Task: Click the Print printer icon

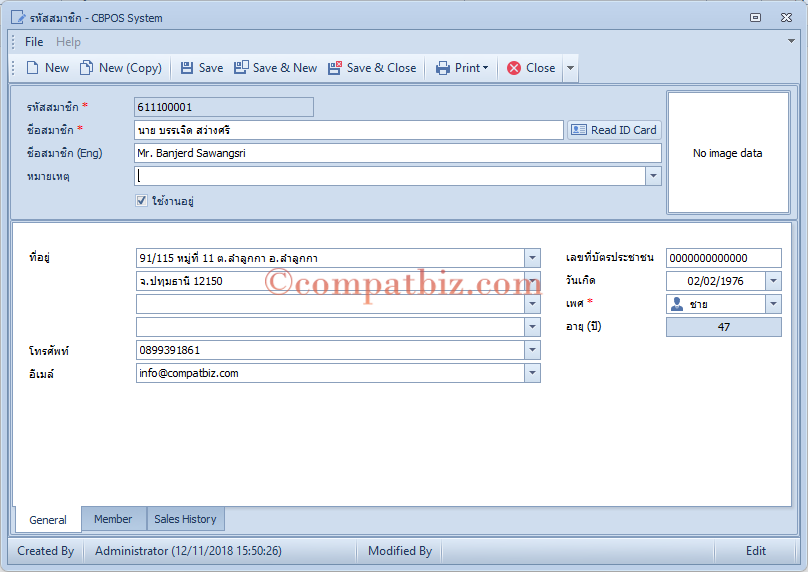Action: click(x=443, y=68)
